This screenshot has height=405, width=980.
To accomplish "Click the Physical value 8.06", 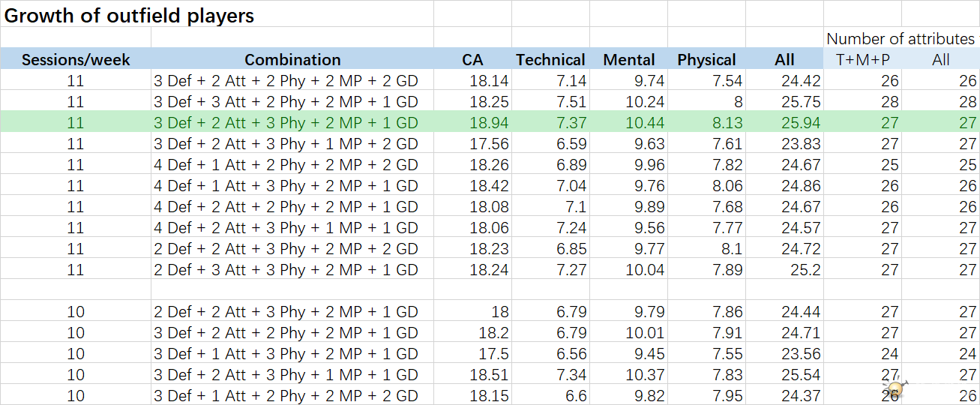I will pos(725,186).
